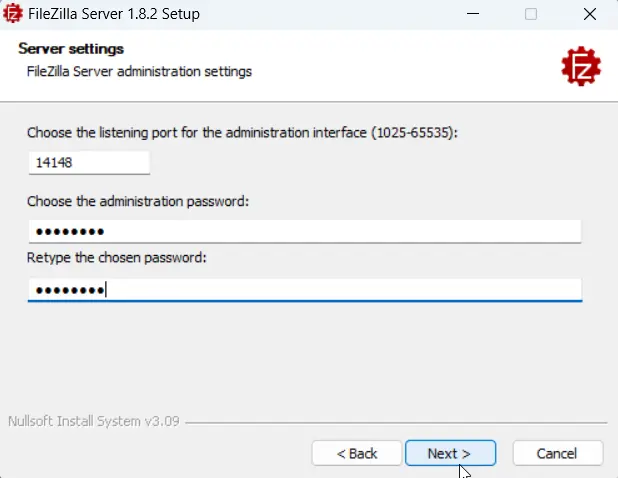This screenshot has height=478, width=618.
Task: Close the FileZilla Server Setup window
Action: (x=590, y=14)
